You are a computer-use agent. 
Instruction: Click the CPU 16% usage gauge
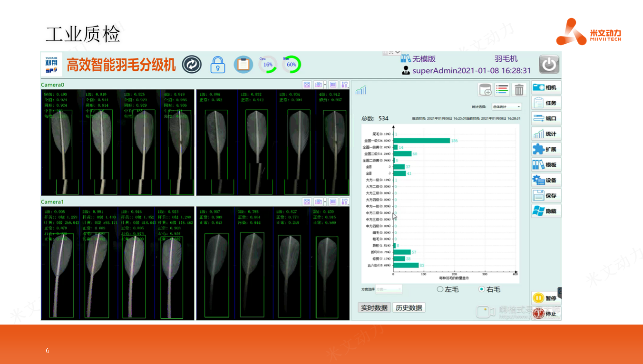click(x=268, y=65)
